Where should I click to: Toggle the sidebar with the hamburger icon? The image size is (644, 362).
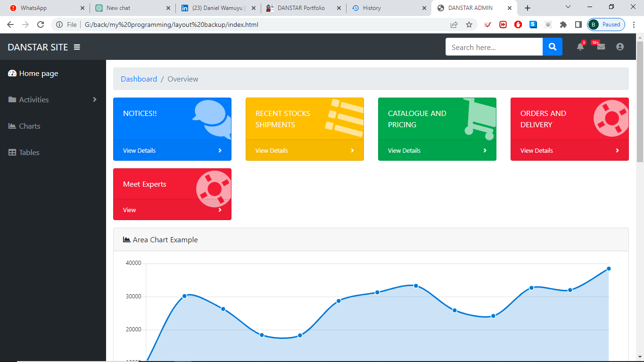point(77,47)
